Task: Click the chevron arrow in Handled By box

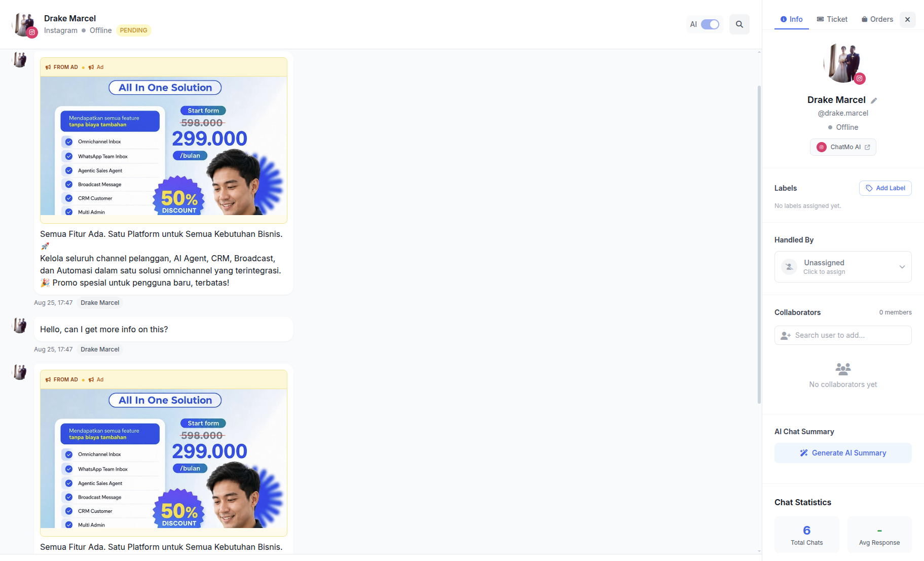Action: (902, 267)
